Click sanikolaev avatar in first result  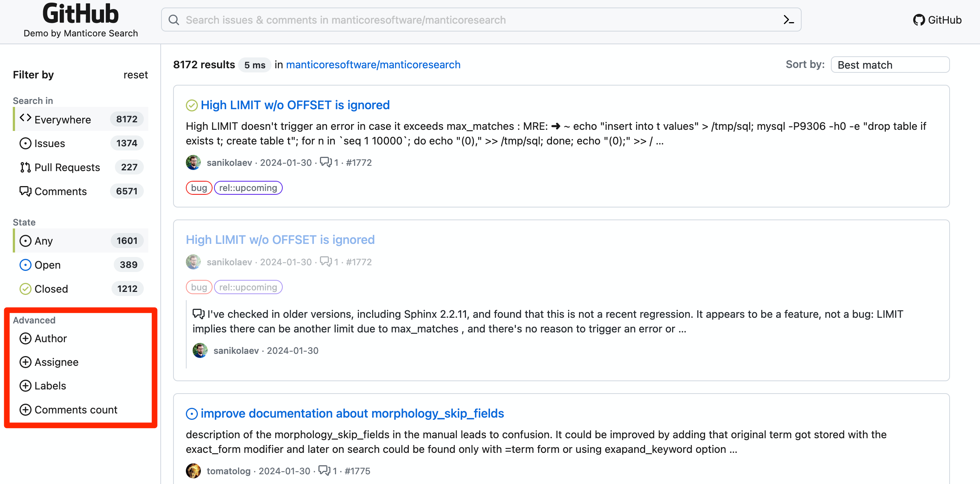click(x=193, y=162)
